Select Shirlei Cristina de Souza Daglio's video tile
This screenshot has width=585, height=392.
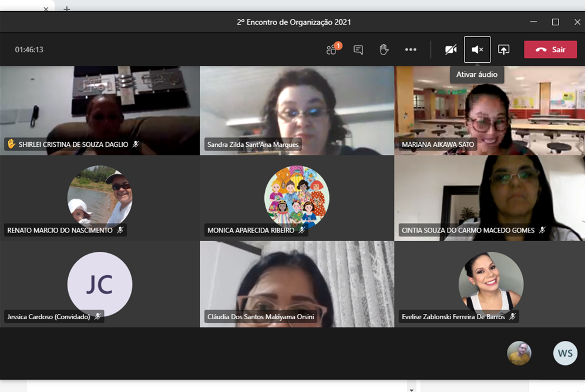coord(100,110)
